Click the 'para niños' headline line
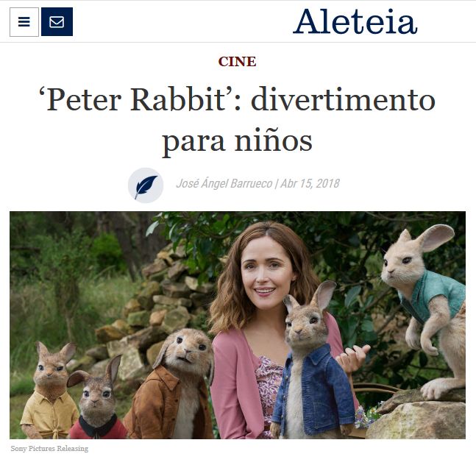Image resolution: width=476 pixels, height=465 pixels. coord(237,141)
